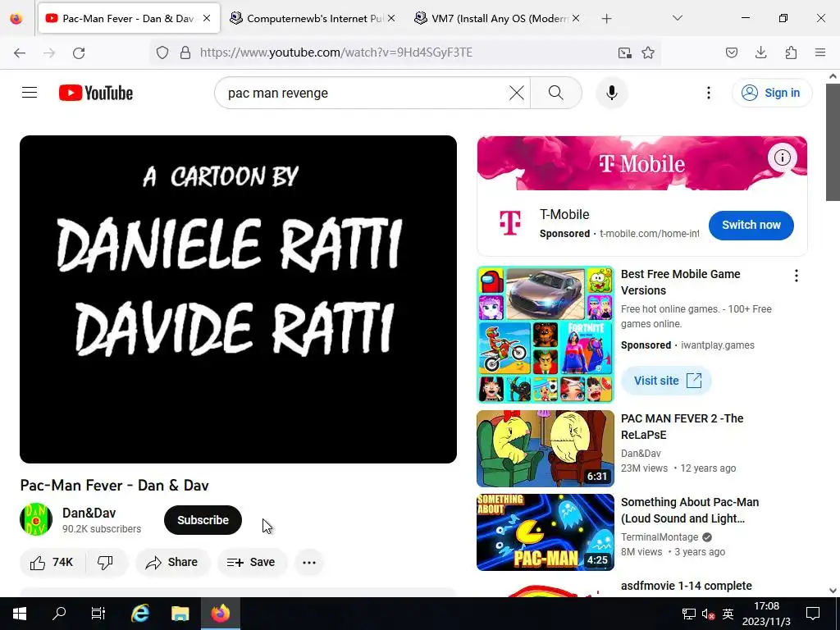This screenshot has height=630, width=840.
Task: Save video to playlist
Action: pos(251,562)
